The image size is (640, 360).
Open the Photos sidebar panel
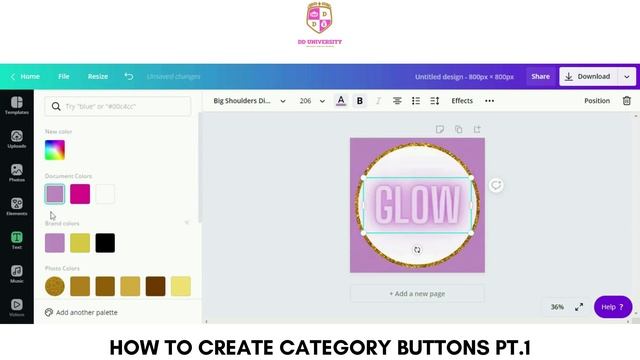pos(17,173)
